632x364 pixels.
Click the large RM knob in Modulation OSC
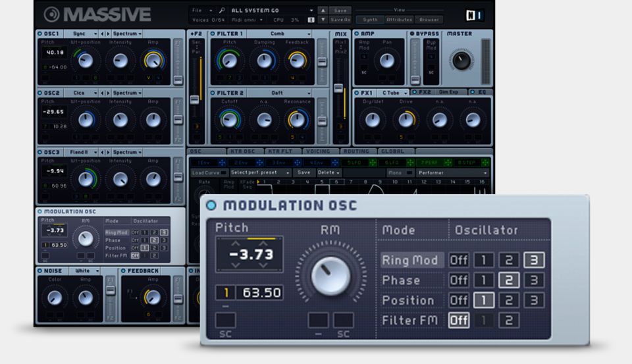click(x=330, y=274)
